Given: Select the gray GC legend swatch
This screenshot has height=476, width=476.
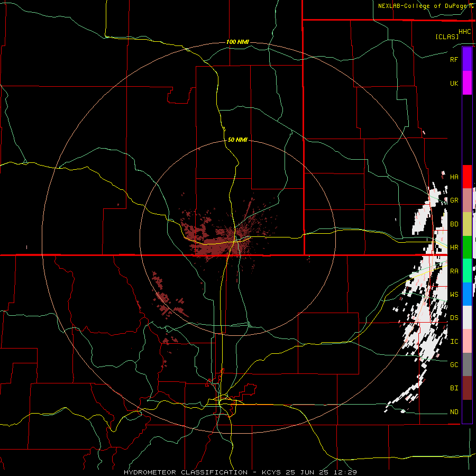Looking at the screenshot, I should 467,364.
